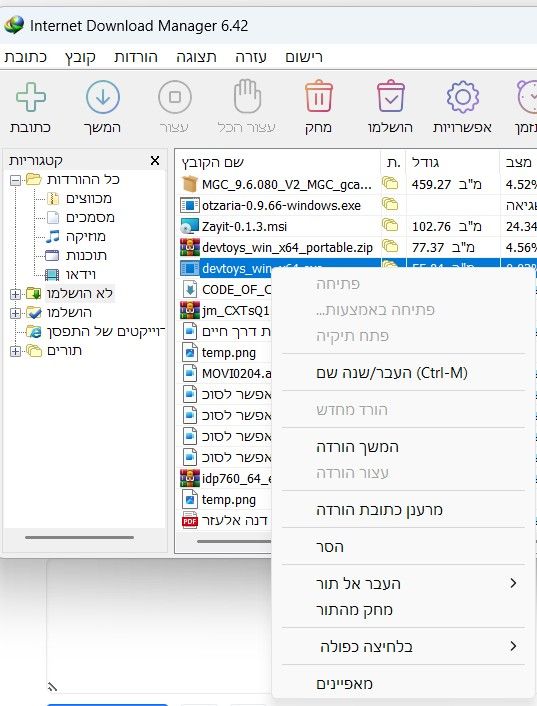Image resolution: width=537 pixels, height=706 pixels.
Task: Collapse the all downloads tree node
Action: click(15, 181)
